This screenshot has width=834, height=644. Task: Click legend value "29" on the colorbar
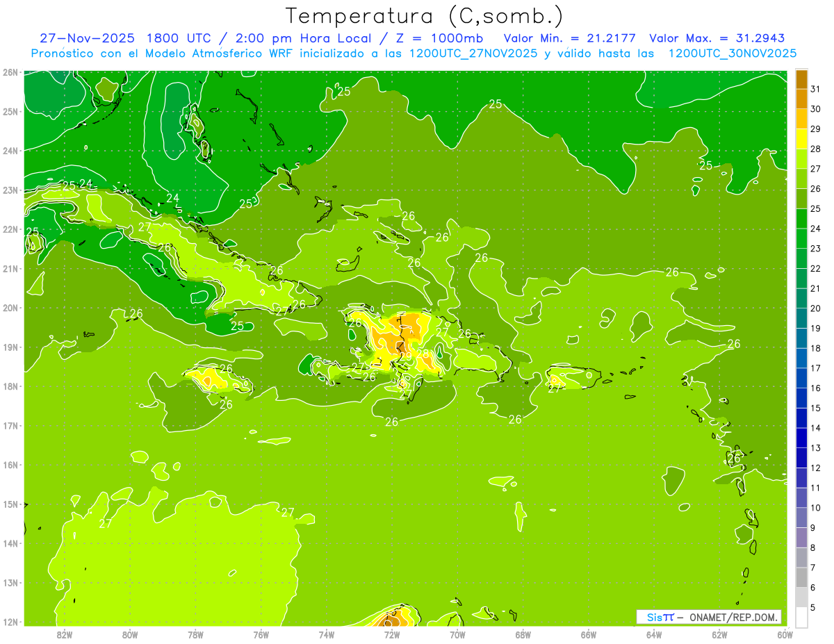(816, 129)
